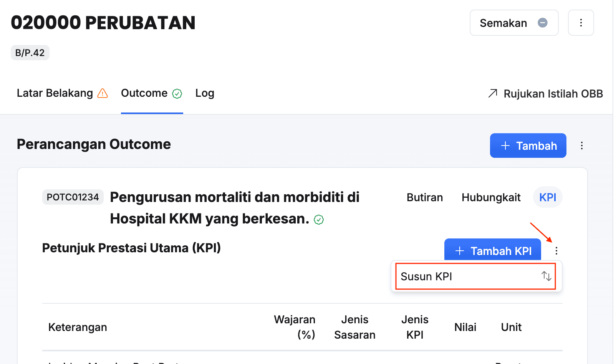Click the green checkmark next to Outcome
This screenshot has height=364, width=616.
coord(177,94)
